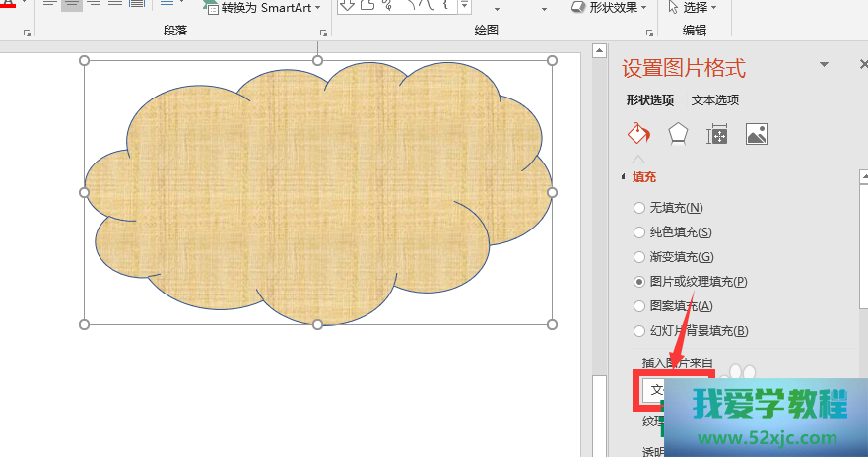Image resolution: width=868 pixels, height=457 pixels.
Task: Choose the 渐变填充(G) radio option
Action: click(x=639, y=257)
